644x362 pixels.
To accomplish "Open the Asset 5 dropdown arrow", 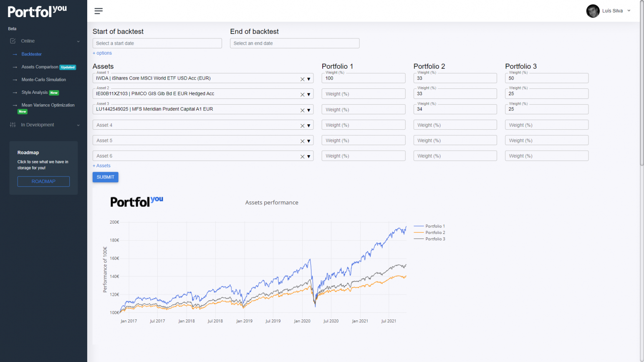I will point(309,141).
